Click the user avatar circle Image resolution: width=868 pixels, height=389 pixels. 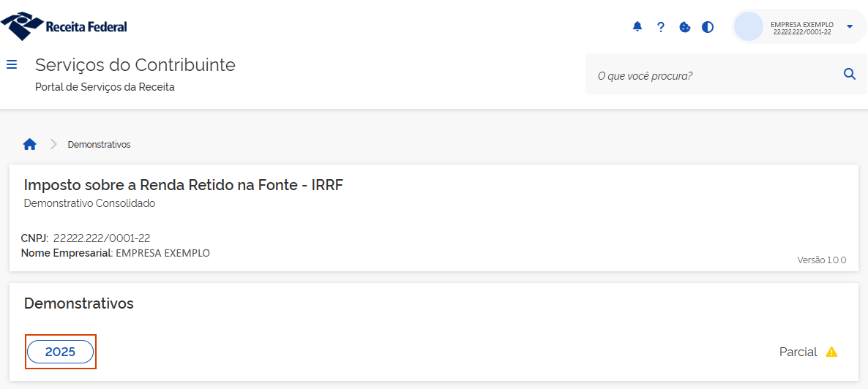tap(749, 26)
